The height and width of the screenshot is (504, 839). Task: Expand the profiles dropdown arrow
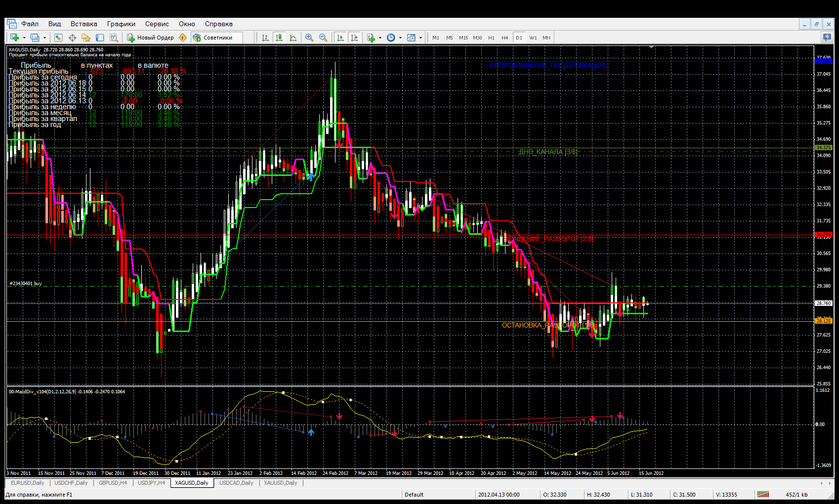[44, 38]
